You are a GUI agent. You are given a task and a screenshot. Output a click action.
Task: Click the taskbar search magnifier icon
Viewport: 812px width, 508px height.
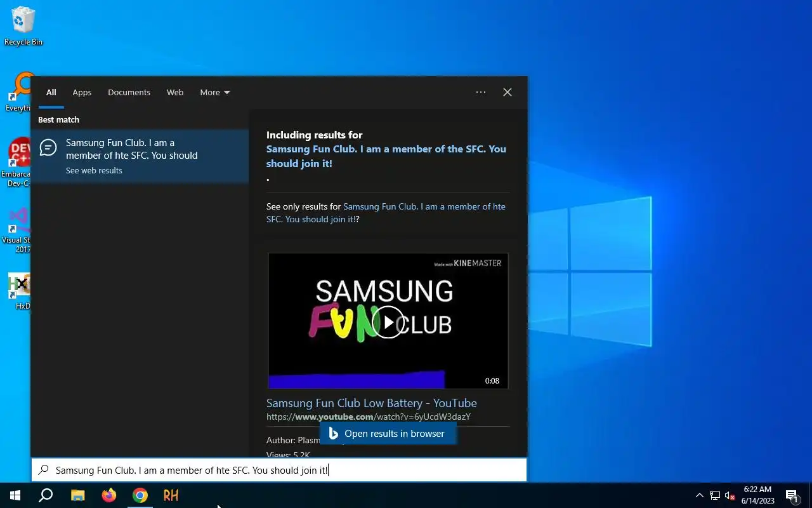[46, 495]
